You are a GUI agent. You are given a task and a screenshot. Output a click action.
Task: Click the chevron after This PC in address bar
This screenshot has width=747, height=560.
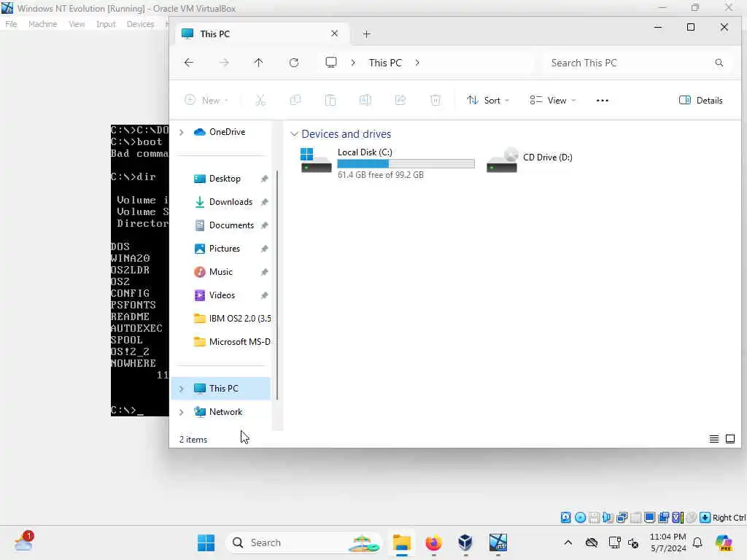pos(417,63)
